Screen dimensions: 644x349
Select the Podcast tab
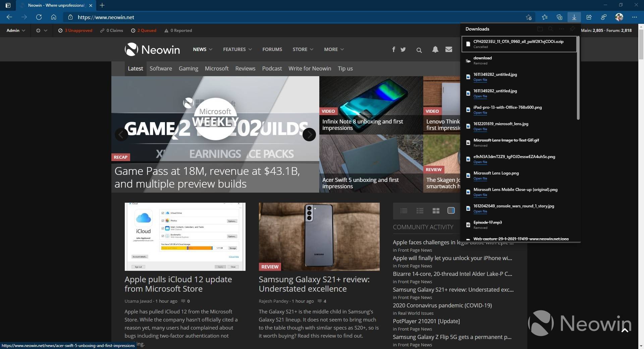(272, 68)
